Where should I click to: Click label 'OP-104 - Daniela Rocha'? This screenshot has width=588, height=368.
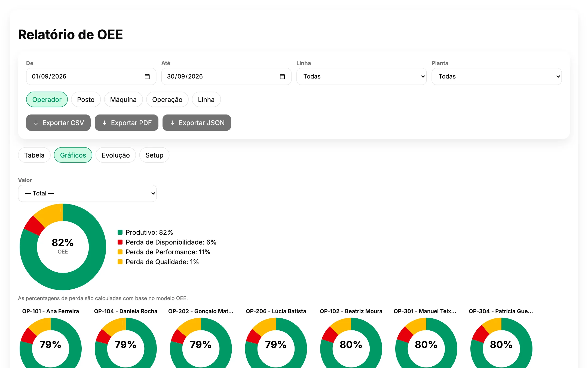(126, 311)
